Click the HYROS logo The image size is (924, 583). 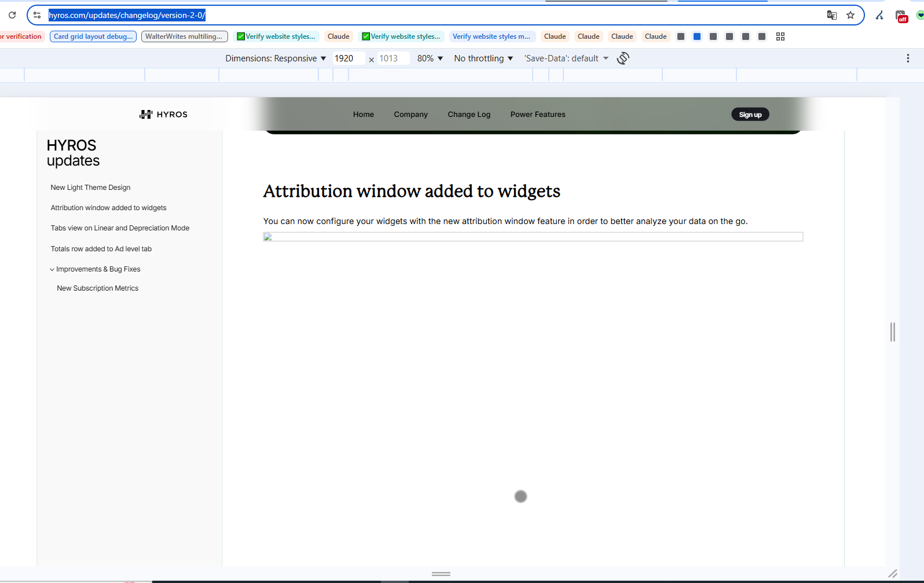[163, 115]
